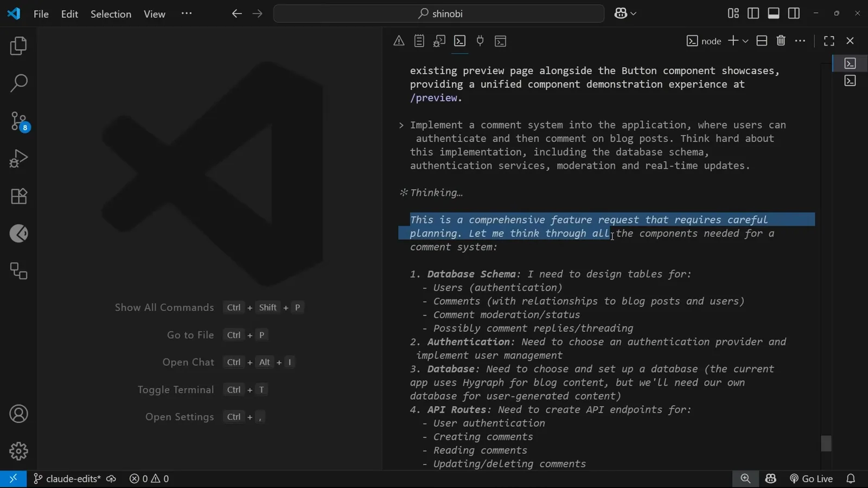Open the Accounts menu in activity bar

pos(18,414)
